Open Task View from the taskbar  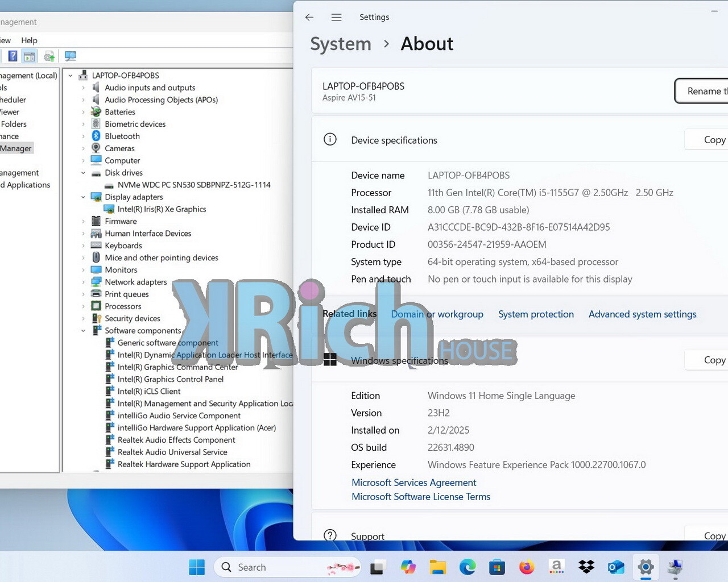377,567
